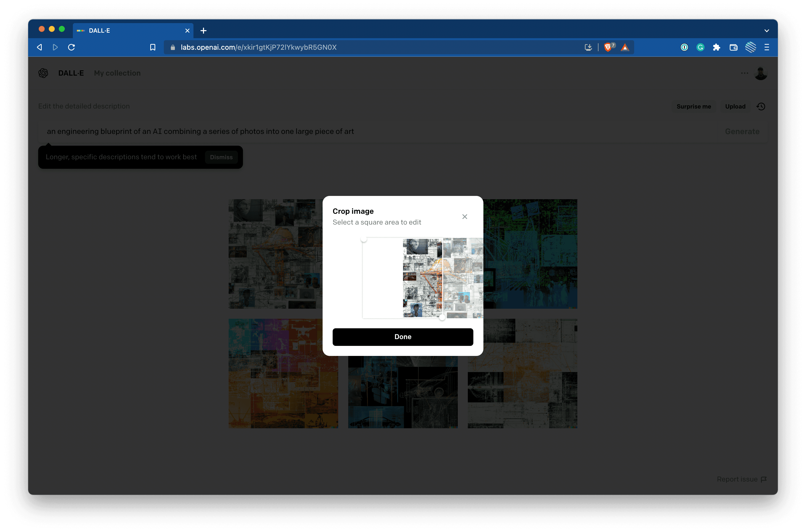This screenshot has width=806, height=532.
Task: Click the user profile icon
Action: click(761, 72)
